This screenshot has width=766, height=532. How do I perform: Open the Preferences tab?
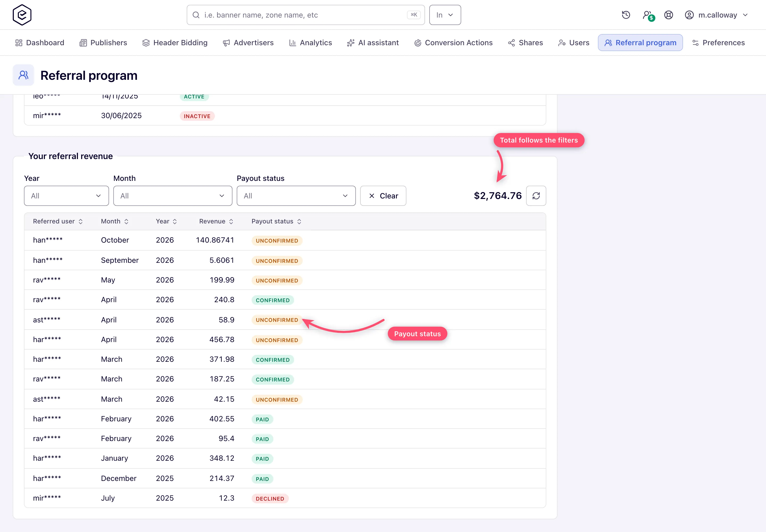coord(719,43)
